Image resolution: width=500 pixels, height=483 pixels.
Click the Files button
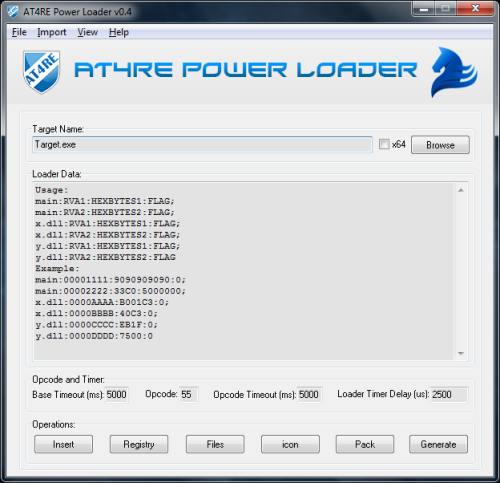pos(215,444)
